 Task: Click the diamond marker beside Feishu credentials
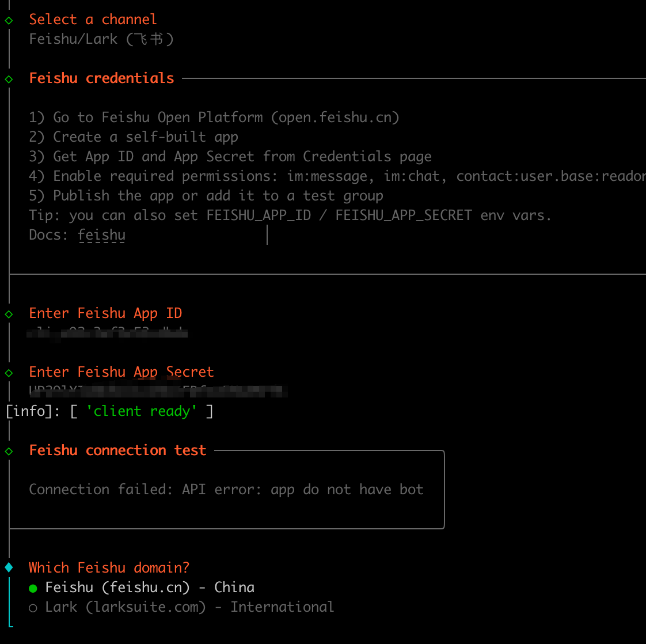9,79
